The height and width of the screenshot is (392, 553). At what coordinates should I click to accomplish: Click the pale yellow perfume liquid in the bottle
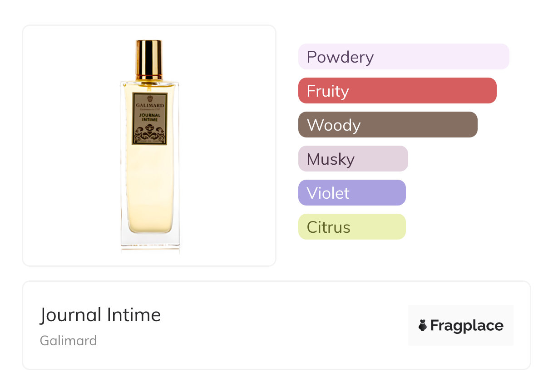149,191
